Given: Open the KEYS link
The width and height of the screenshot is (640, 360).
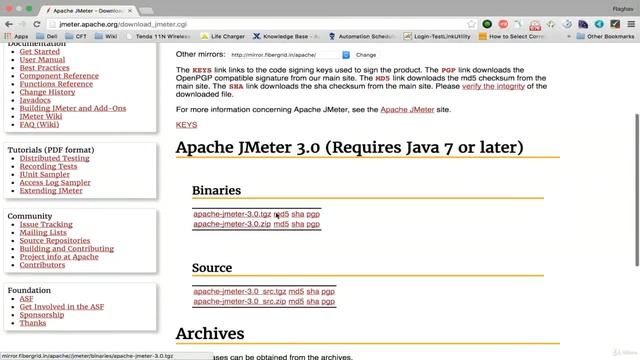Looking at the screenshot, I should pos(187,125).
